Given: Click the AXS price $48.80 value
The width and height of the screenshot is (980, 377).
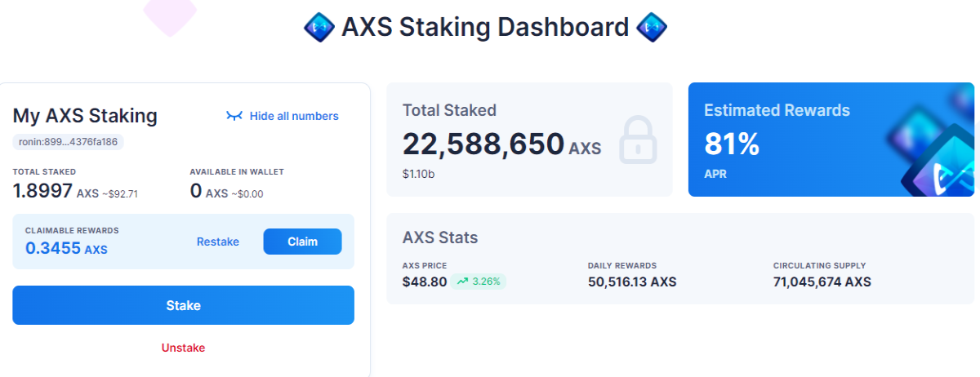Looking at the screenshot, I should point(425,282).
